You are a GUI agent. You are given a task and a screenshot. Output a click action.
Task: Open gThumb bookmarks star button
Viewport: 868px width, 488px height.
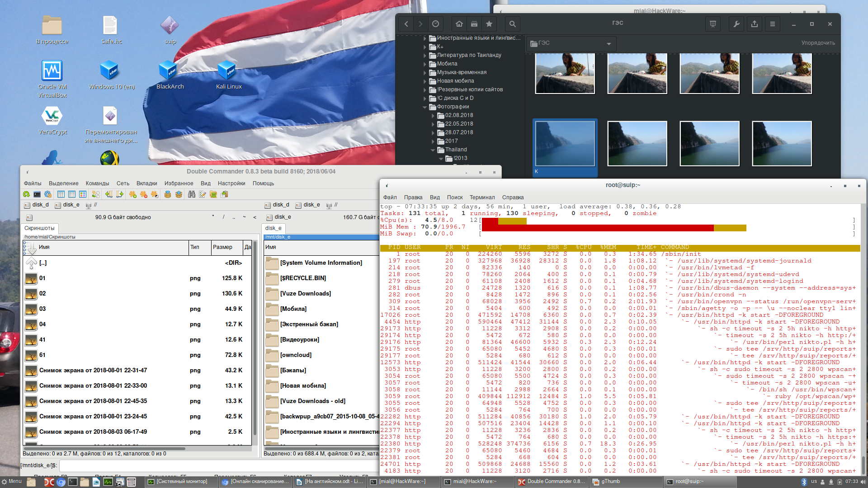[489, 24]
